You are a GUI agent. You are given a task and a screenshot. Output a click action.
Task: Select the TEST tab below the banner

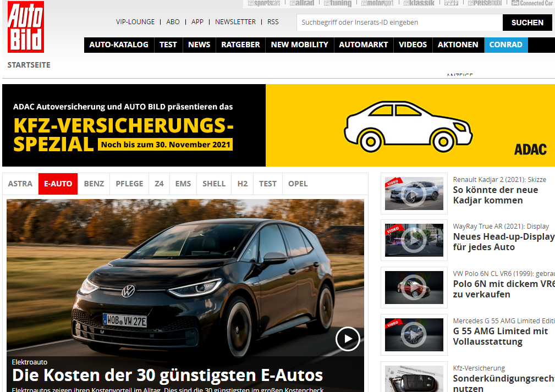tap(267, 184)
